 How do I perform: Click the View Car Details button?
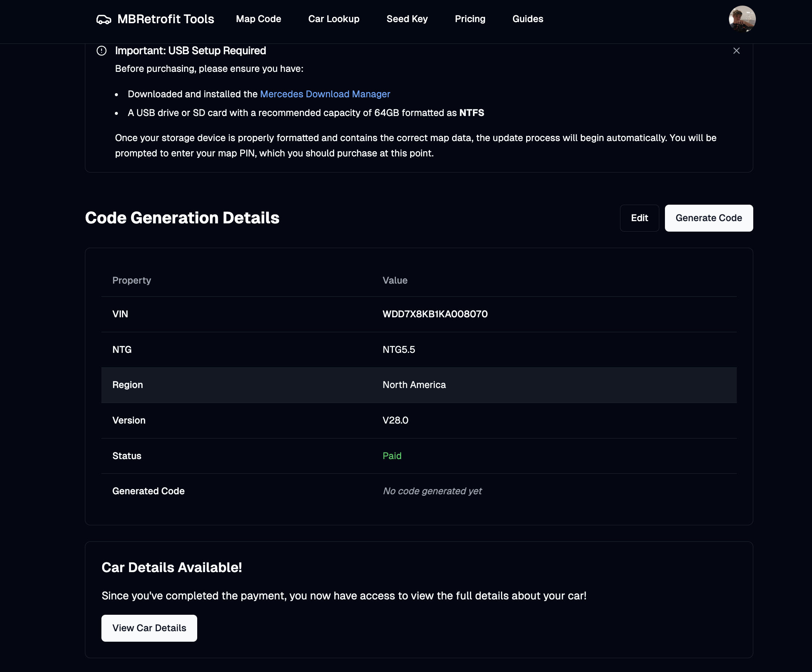coord(149,628)
